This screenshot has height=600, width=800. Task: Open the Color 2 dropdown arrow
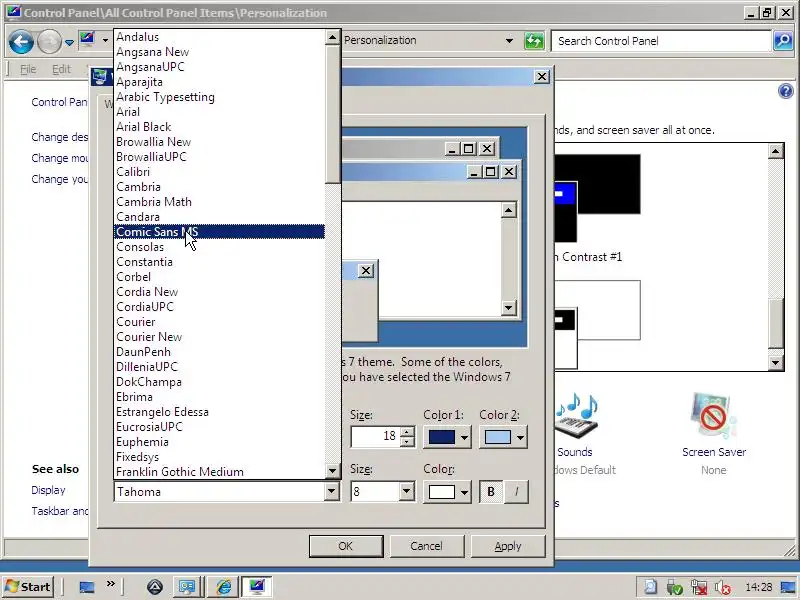click(519, 437)
